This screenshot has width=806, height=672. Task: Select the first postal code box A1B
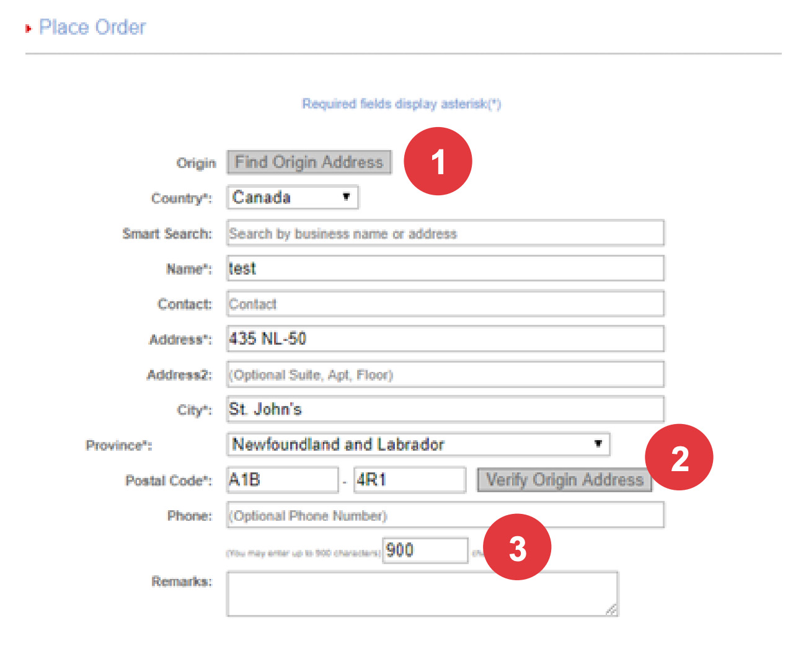pyautogui.click(x=282, y=480)
